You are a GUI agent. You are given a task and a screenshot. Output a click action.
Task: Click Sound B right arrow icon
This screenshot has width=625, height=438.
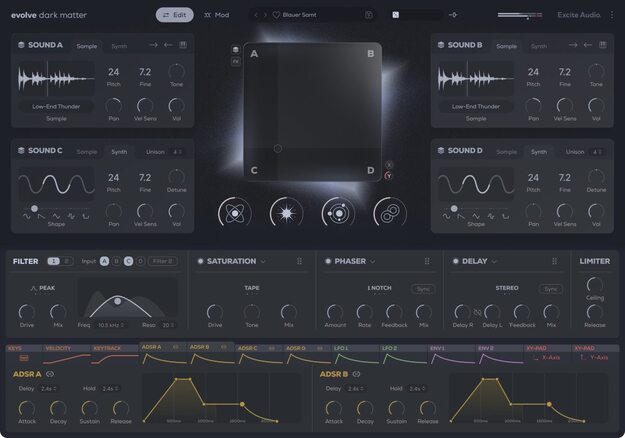point(573,45)
